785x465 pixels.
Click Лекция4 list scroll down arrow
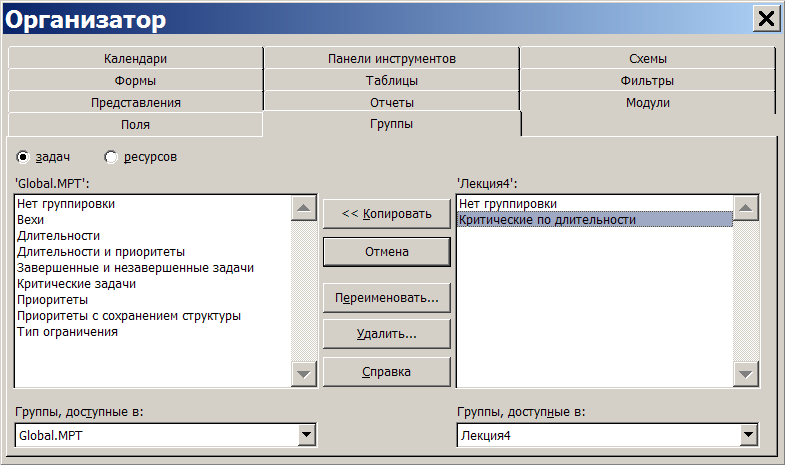[745, 374]
